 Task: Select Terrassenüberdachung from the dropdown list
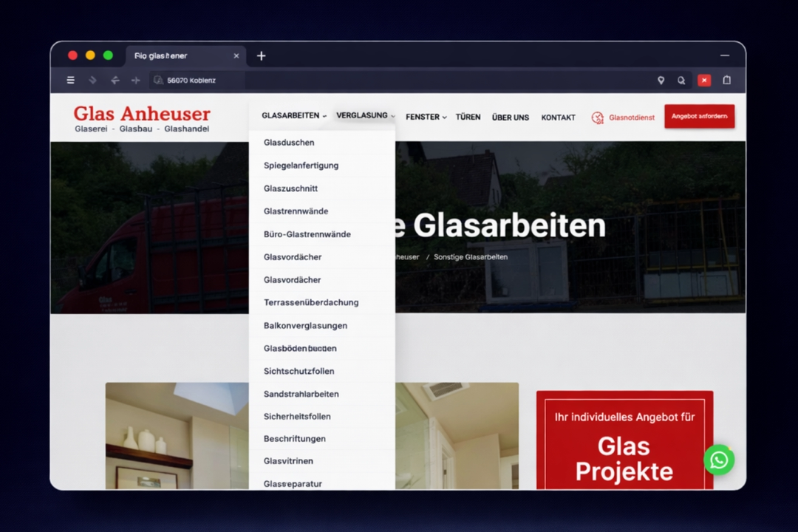(311, 302)
